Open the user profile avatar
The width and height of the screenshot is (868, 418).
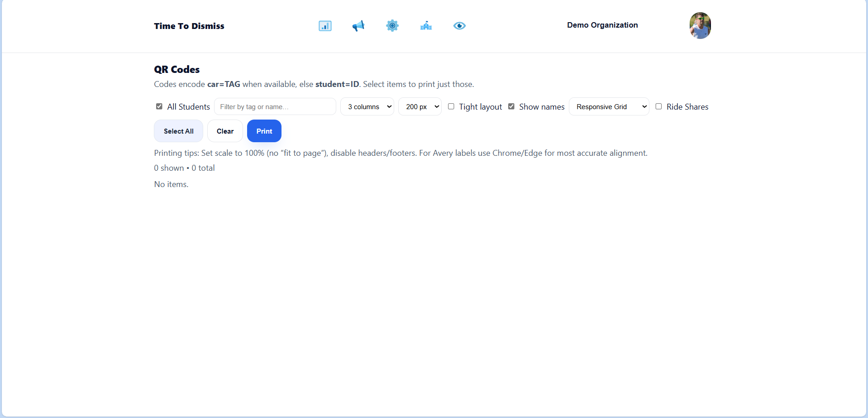point(700,25)
